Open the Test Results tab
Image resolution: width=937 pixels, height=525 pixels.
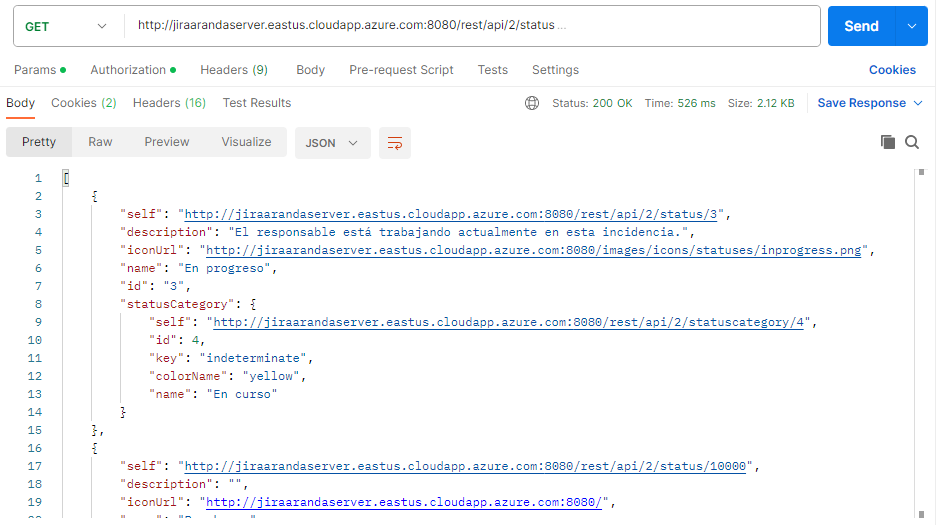click(257, 103)
